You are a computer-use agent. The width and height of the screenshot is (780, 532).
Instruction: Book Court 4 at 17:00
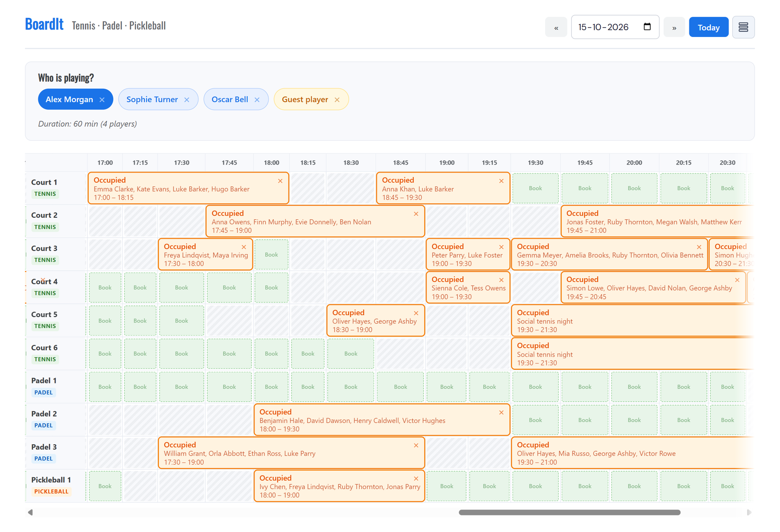tap(105, 287)
